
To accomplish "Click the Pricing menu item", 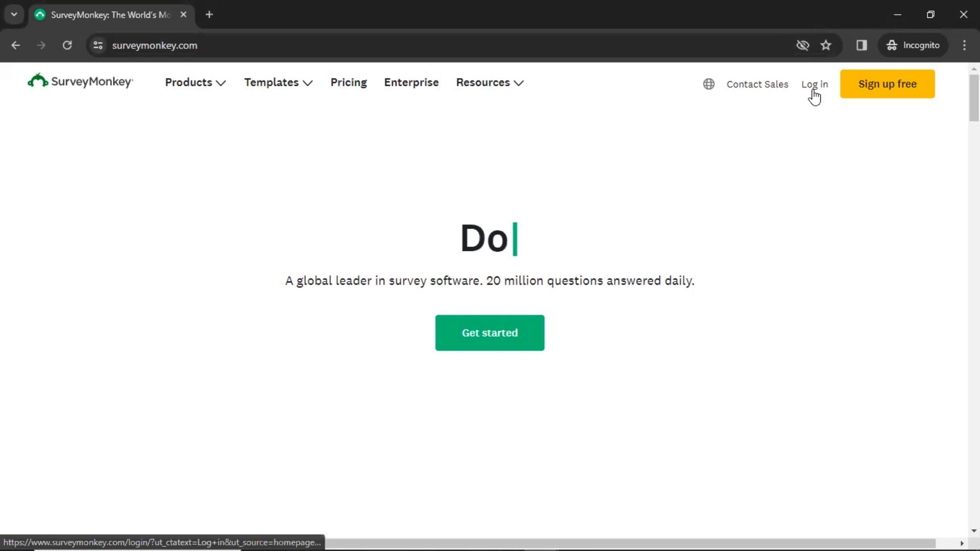I will (x=349, y=82).
